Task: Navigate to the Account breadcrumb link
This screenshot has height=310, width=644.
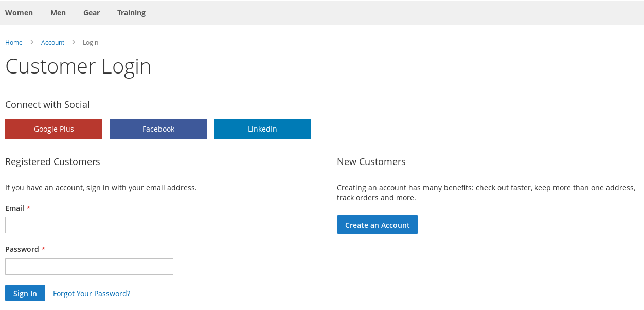Action: [x=52, y=43]
